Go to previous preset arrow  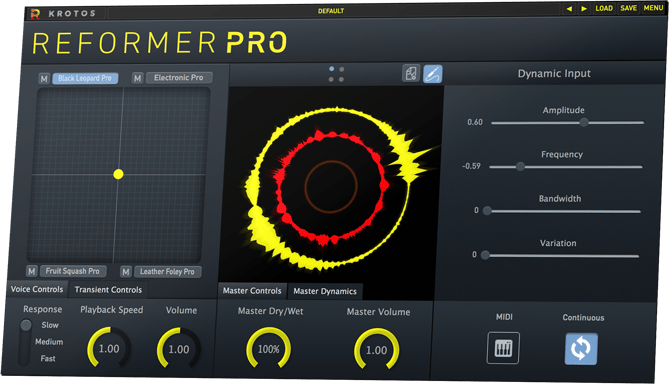(569, 9)
